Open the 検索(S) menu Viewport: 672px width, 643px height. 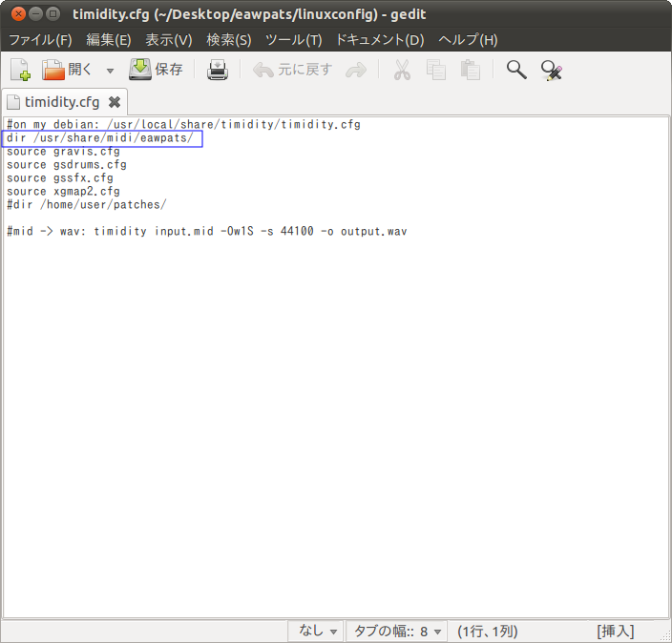point(229,40)
